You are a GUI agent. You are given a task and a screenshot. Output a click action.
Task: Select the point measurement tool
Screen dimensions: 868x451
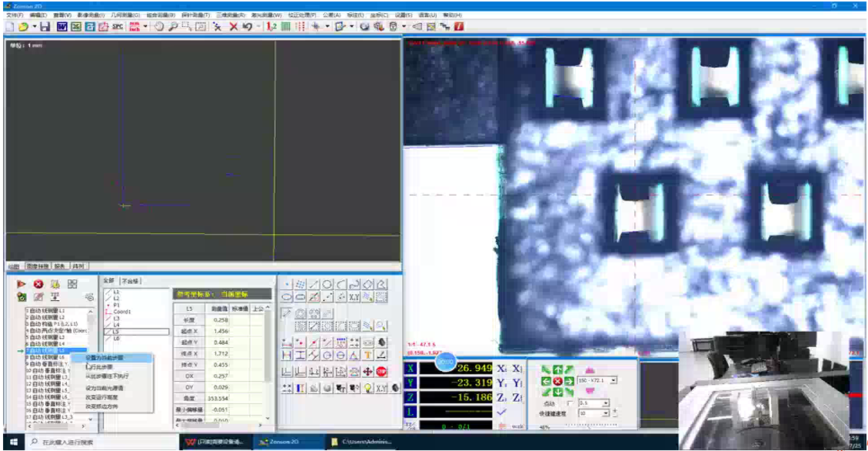tap(287, 284)
